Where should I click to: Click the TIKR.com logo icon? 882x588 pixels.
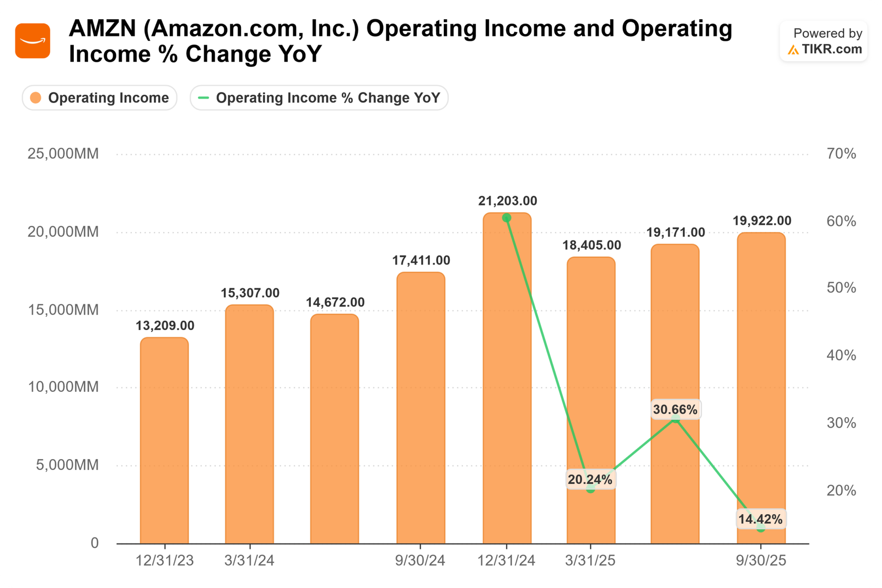pos(793,50)
